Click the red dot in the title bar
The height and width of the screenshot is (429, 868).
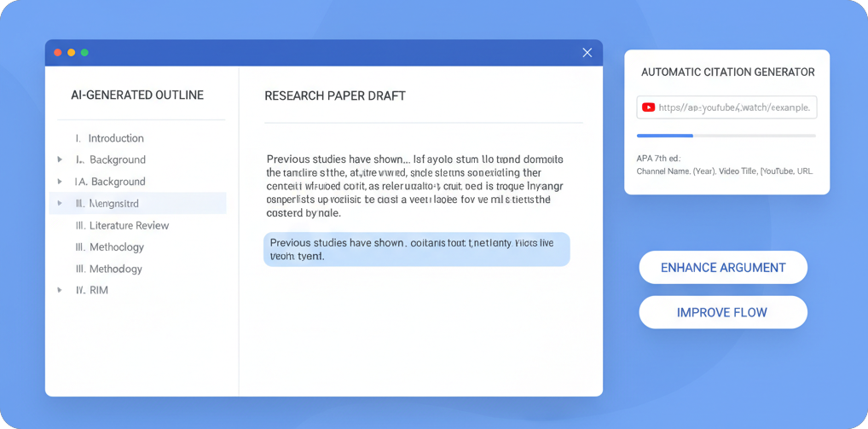pos(58,53)
